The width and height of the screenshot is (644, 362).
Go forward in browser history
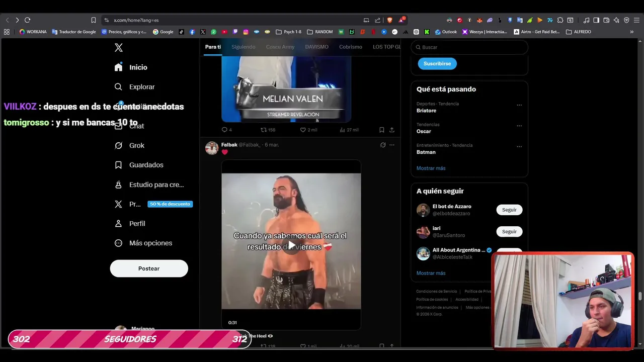tap(17, 20)
